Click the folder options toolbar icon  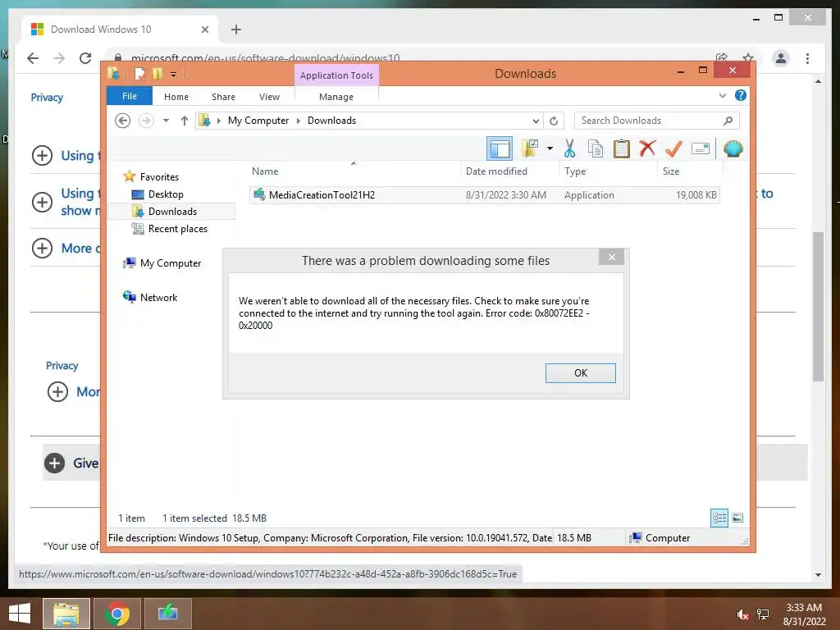click(x=530, y=148)
